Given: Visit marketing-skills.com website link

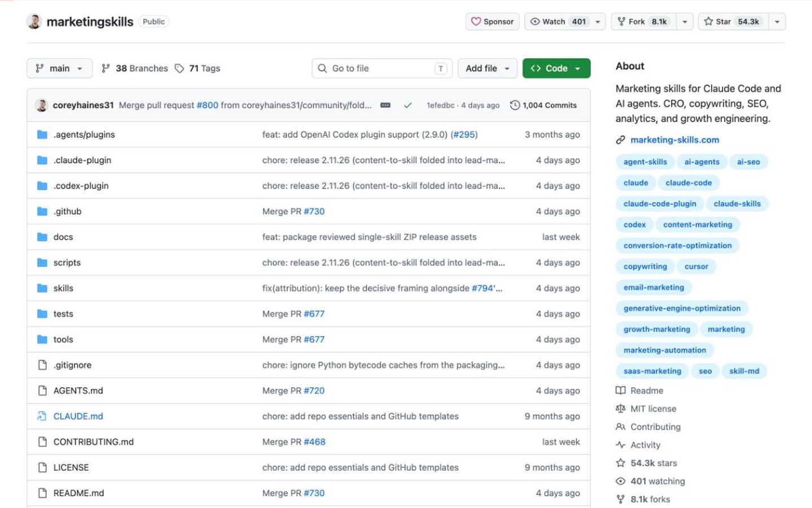Looking at the screenshot, I should tap(674, 140).
